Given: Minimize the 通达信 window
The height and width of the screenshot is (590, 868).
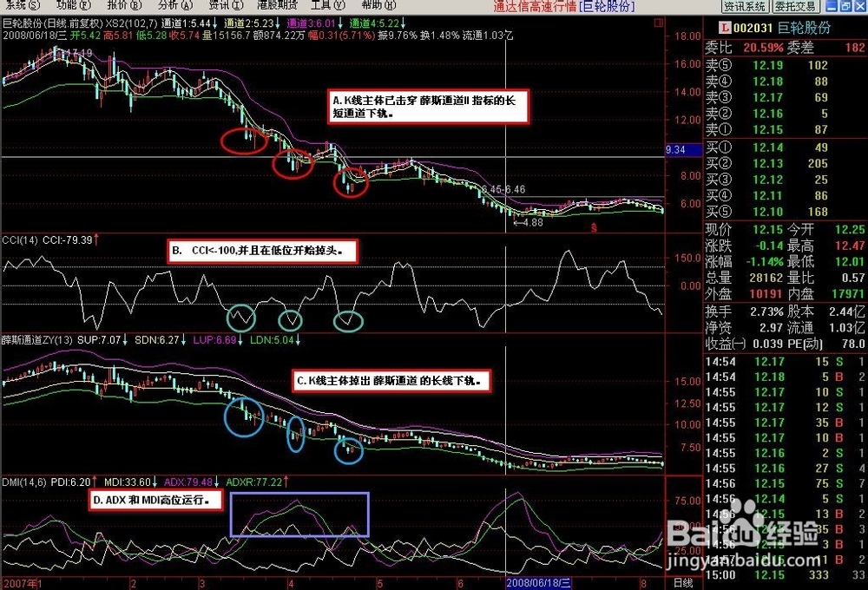Looking at the screenshot, I should 832,6.
